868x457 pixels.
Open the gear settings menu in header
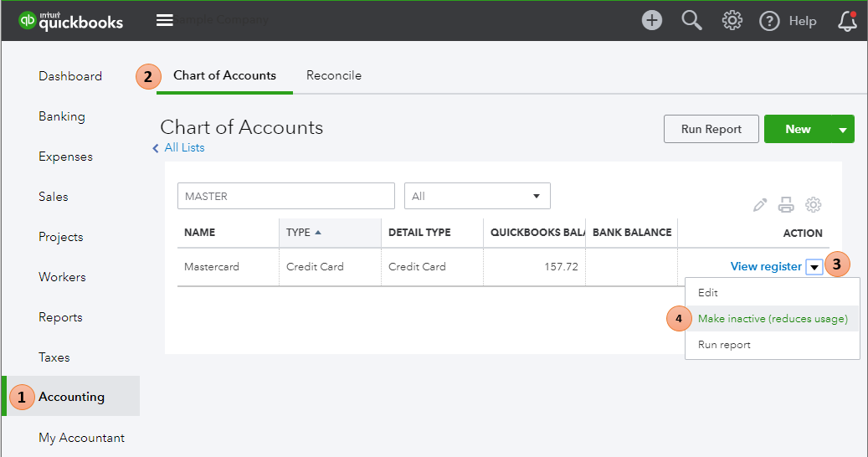click(732, 20)
